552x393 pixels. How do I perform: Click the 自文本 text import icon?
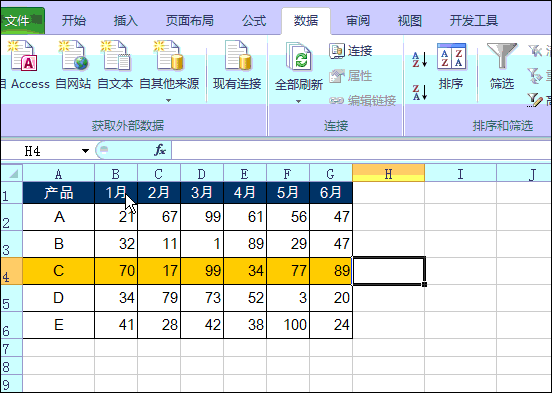[x=115, y=56]
